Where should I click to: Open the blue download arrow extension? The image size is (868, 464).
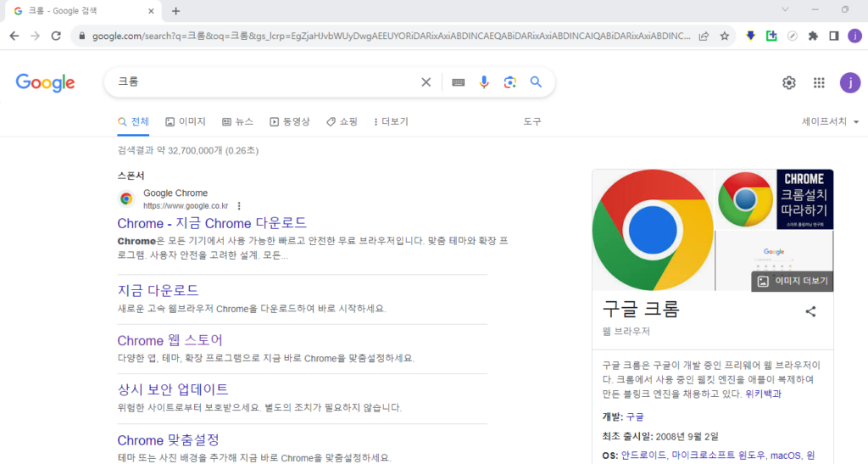751,36
